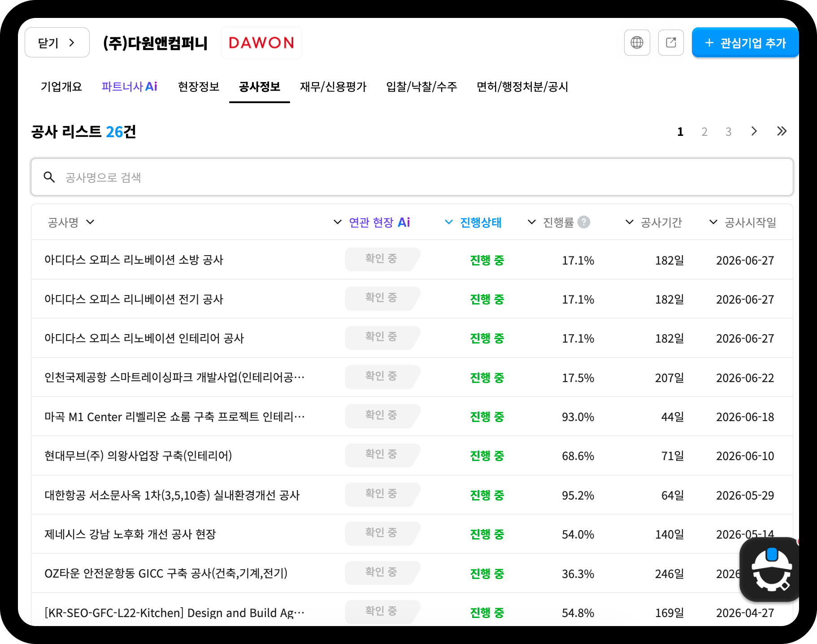Click the (주)다원앤컴퍼니 company title
This screenshot has width=817, height=644.
(x=155, y=43)
